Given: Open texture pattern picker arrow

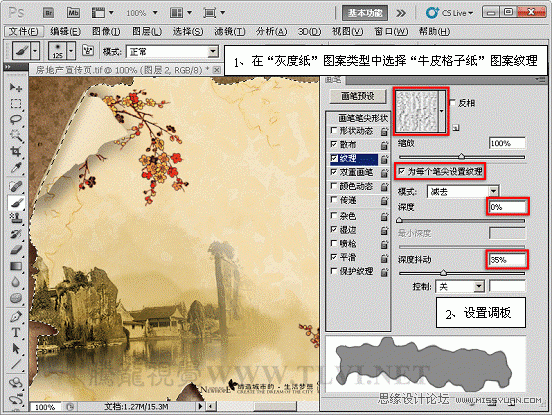Looking at the screenshot, I should click(442, 111).
